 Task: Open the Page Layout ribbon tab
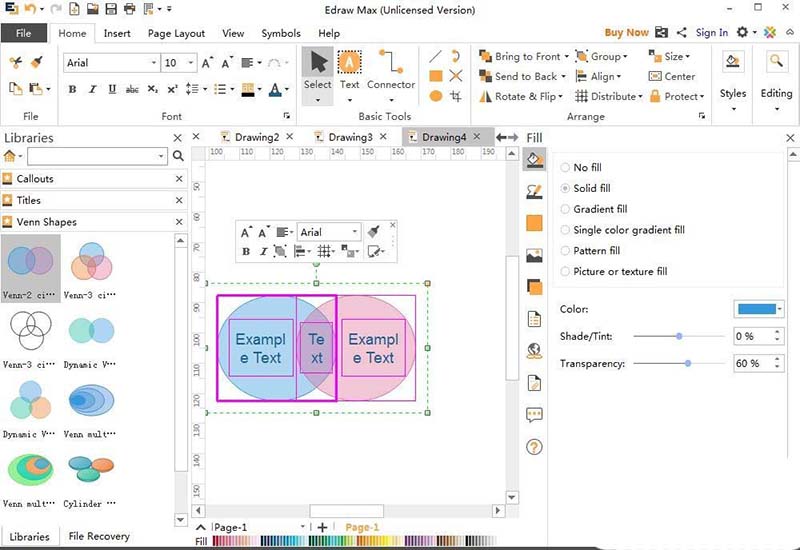tap(176, 33)
